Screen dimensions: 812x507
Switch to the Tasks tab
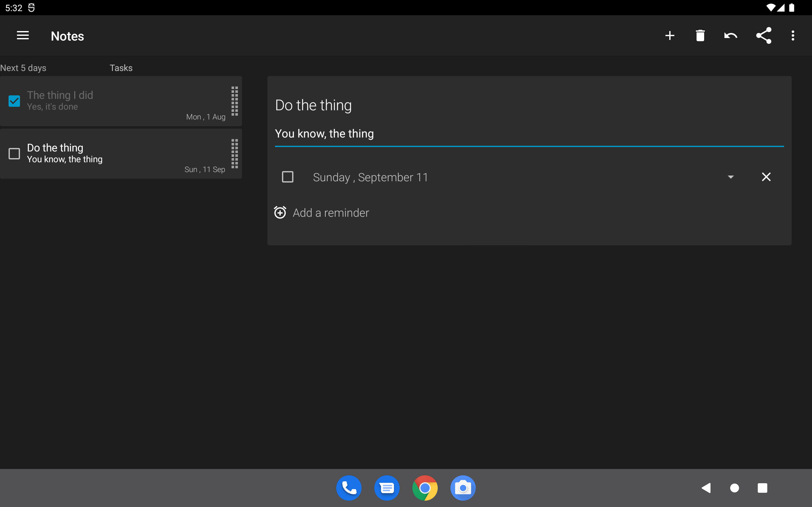pos(121,68)
